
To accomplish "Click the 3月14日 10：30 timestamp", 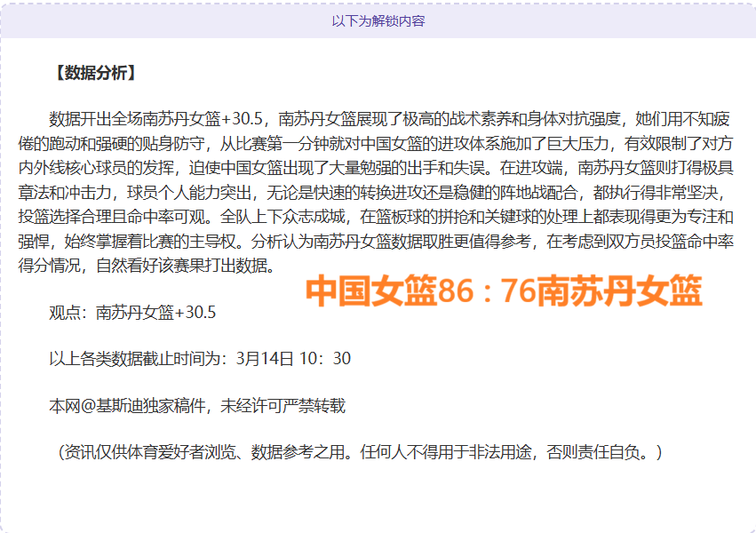I will (x=294, y=359).
